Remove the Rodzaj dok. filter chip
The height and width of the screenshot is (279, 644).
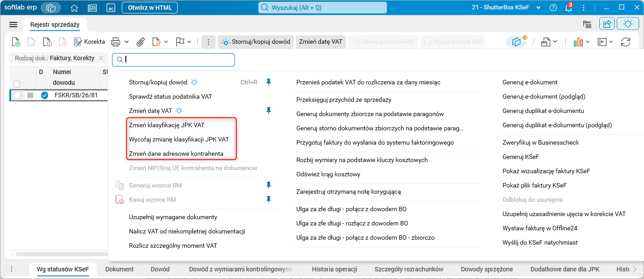101,58
